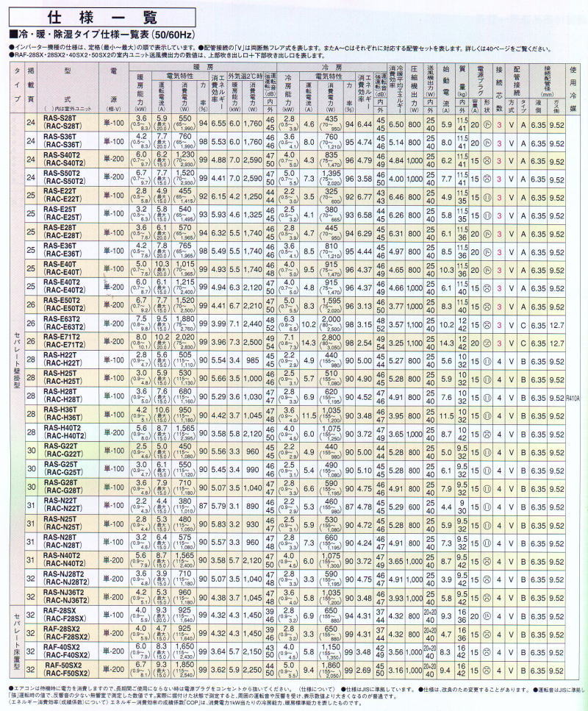Click the RAS-S50T2 model name

62,174
